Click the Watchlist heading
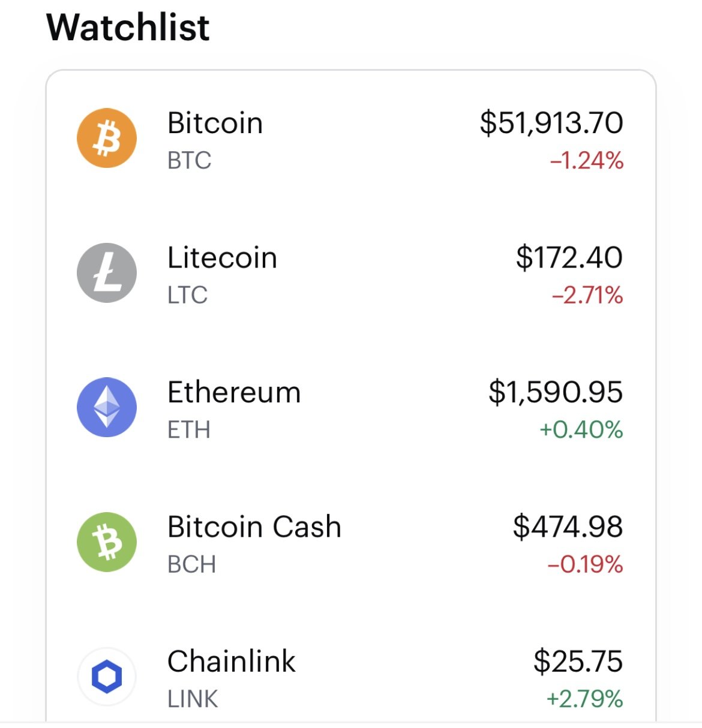Image resolution: width=702 pixels, height=728 pixels. point(128,27)
